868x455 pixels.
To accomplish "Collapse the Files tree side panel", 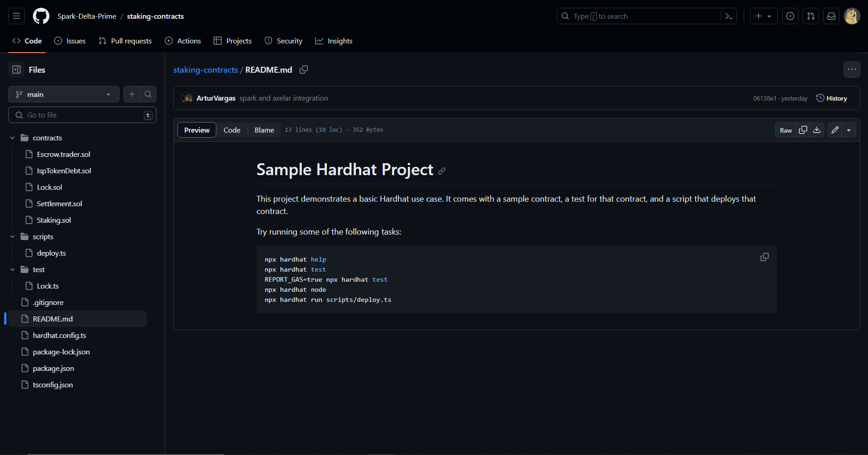I will click(x=16, y=70).
